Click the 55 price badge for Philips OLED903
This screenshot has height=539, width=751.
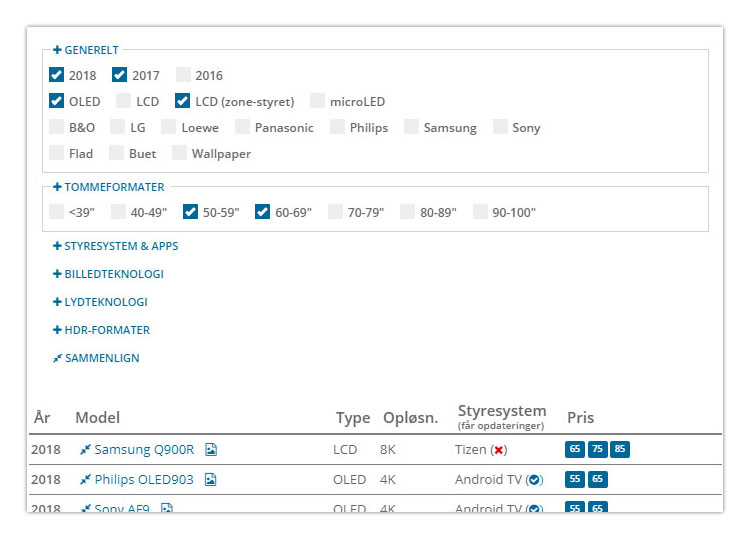pos(575,479)
